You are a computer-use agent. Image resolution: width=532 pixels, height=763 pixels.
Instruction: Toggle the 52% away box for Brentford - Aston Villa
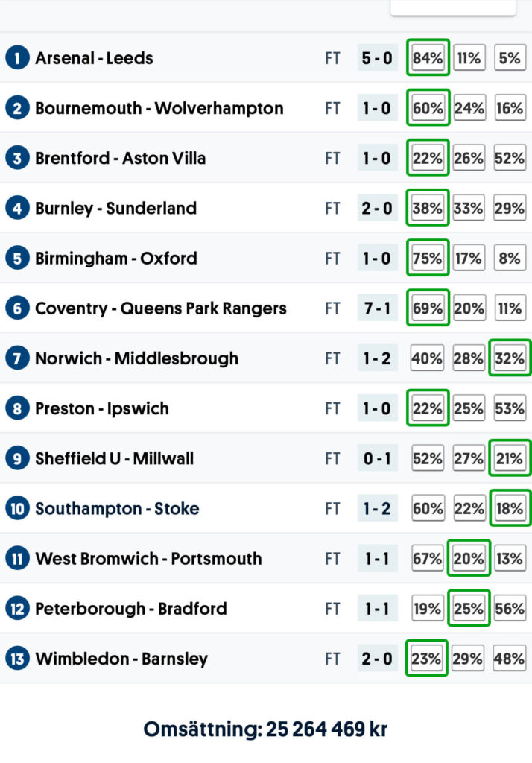coord(510,158)
